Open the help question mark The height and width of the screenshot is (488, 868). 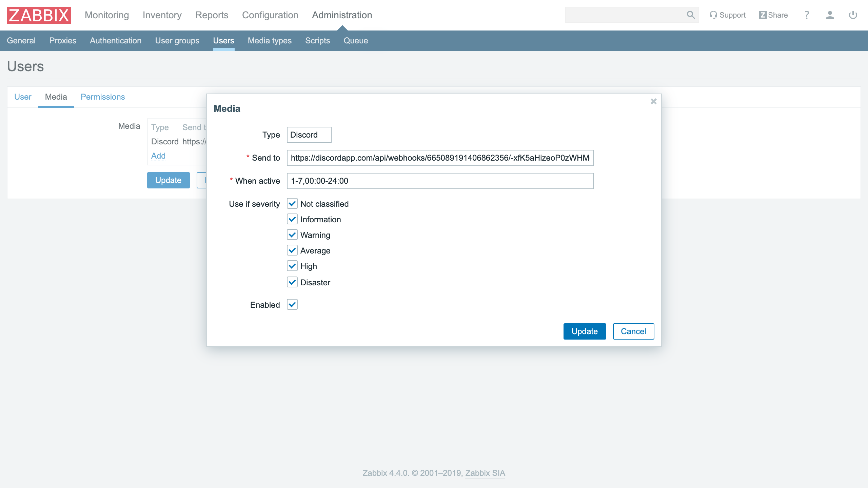807,15
